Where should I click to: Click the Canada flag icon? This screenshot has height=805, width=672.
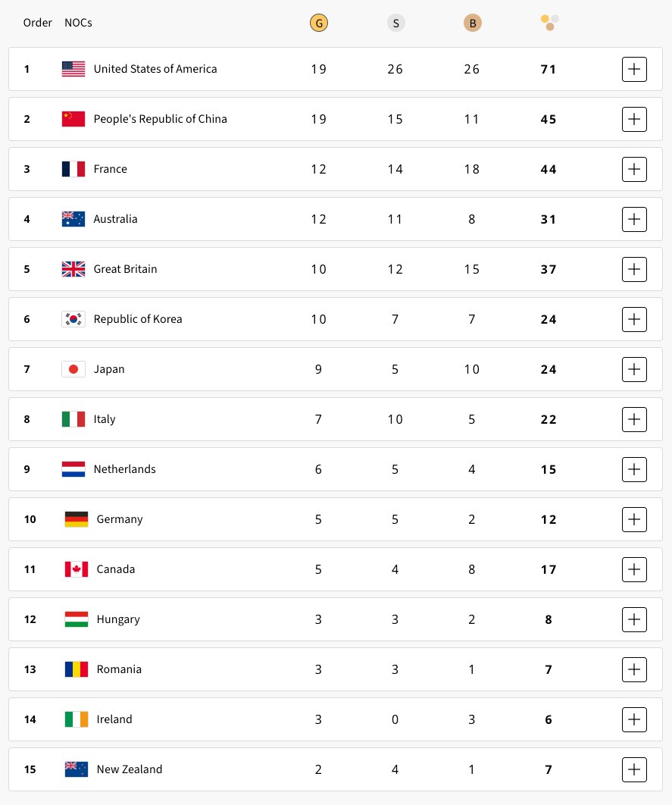tap(77, 569)
